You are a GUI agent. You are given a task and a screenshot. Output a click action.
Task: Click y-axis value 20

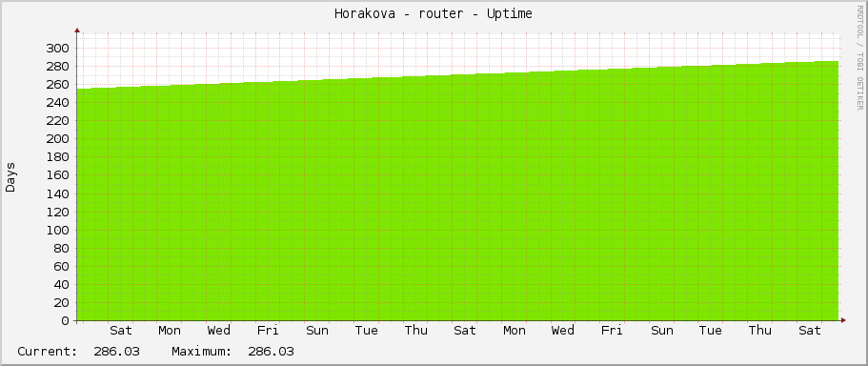[62, 303]
